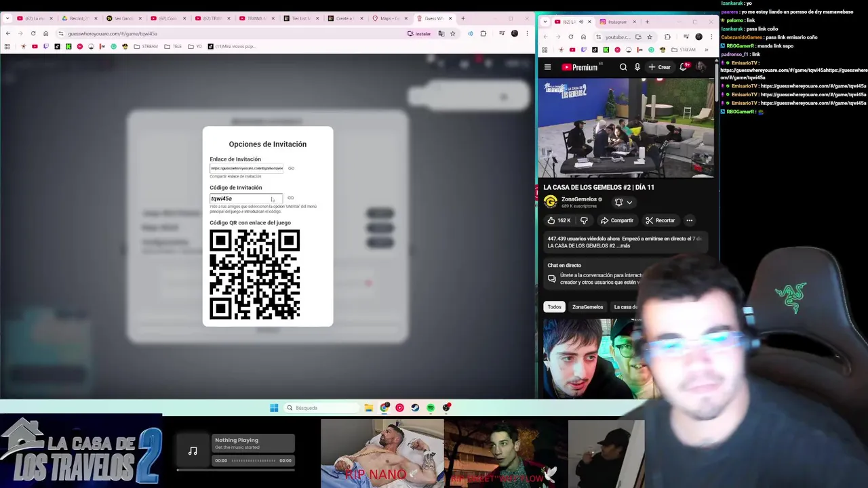Open the left Chrome three-dot menu
This screenshot has height=488, width=868.
(527, 33)
